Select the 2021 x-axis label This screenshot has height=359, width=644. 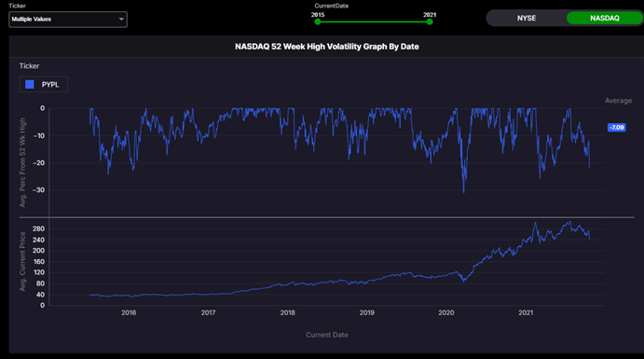coord(526,312)
